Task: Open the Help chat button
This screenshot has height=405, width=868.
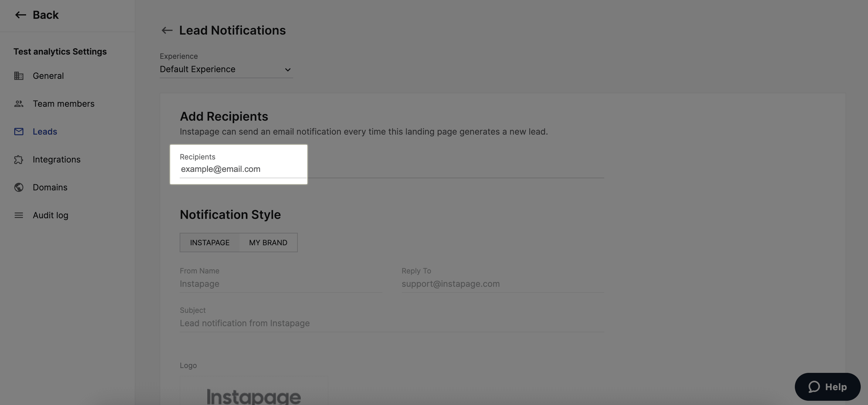Action: [827, 387]
